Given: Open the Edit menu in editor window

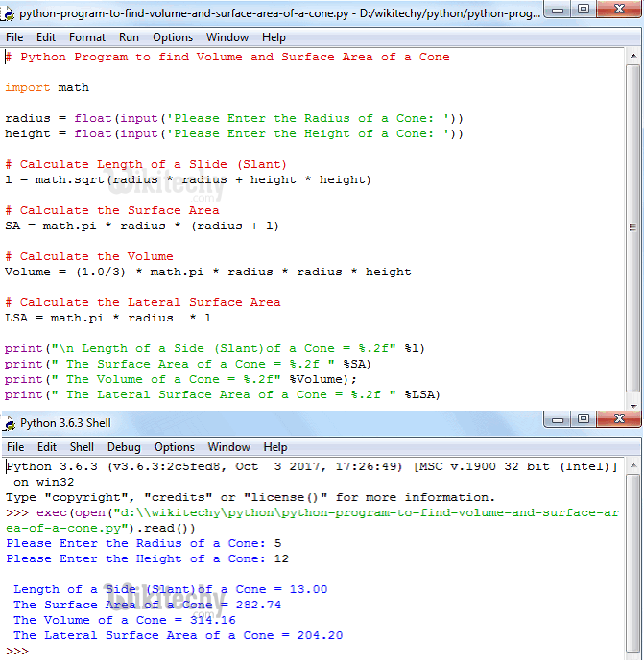Looking at the screenshot, I should [46, 37].
